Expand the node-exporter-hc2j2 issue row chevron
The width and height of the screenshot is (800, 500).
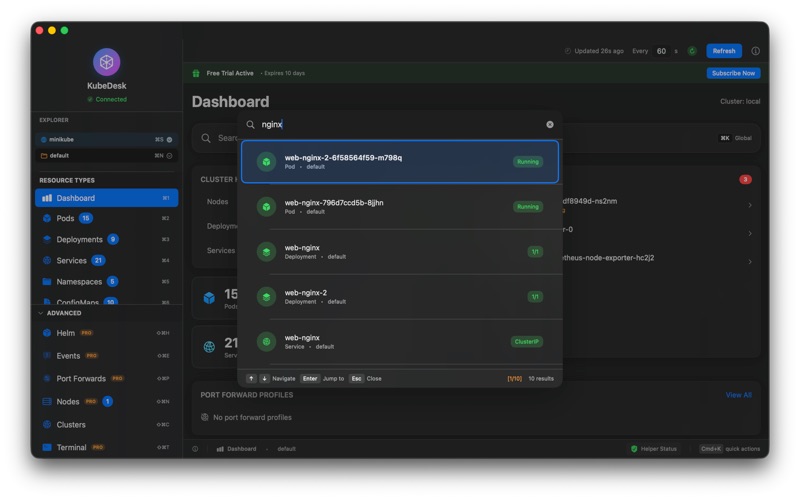click(750, 262)
